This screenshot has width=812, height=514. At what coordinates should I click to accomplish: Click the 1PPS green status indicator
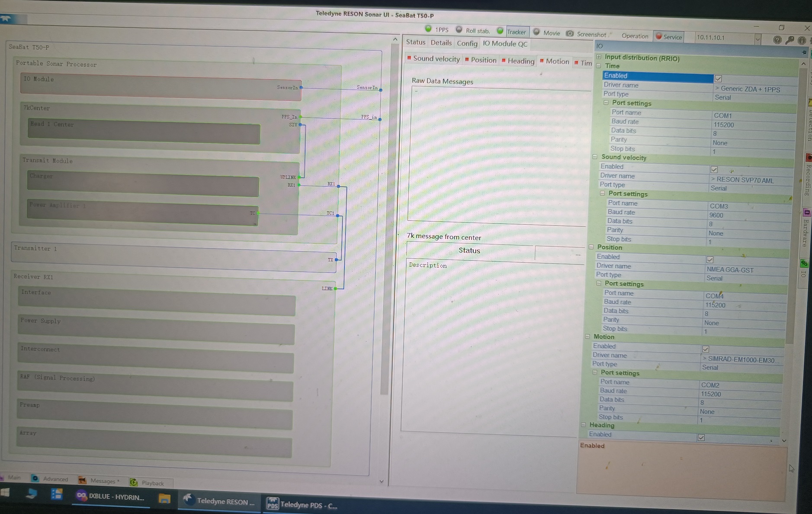point(428,29)
